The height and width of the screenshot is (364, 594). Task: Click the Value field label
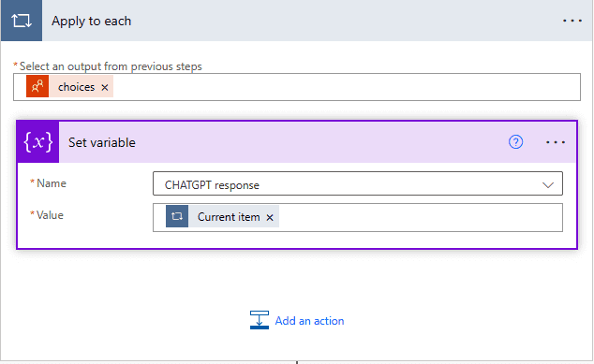(x=50, y=215)
